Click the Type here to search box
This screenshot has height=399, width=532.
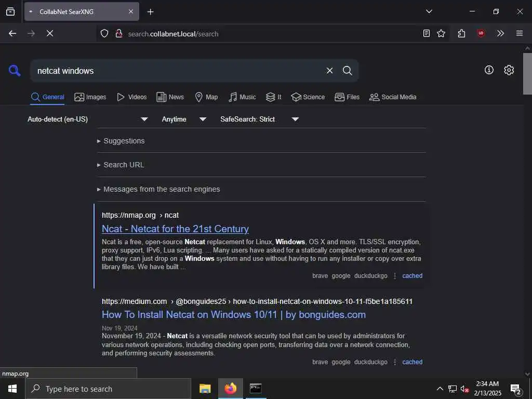[108, 389]
